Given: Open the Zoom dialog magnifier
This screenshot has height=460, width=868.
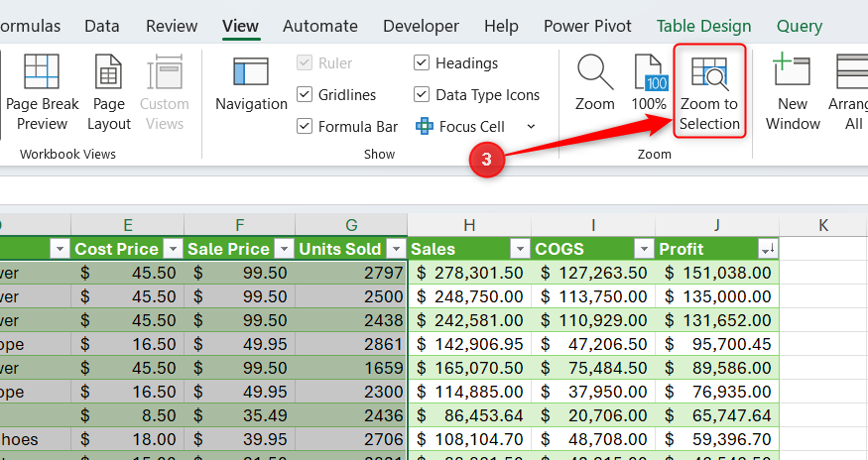Looking at the screenshot, I should point(594,83).
